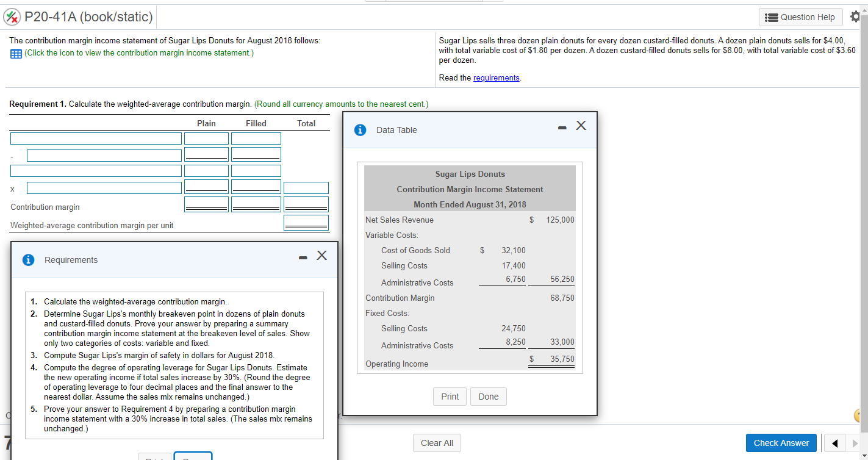Click first row Filled amount field

(x=256, y=139)
